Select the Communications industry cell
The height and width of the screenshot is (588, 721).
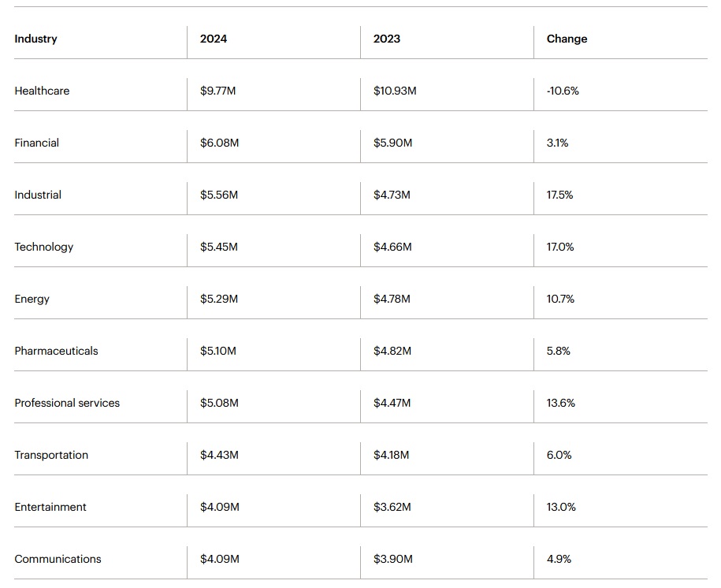58,559
